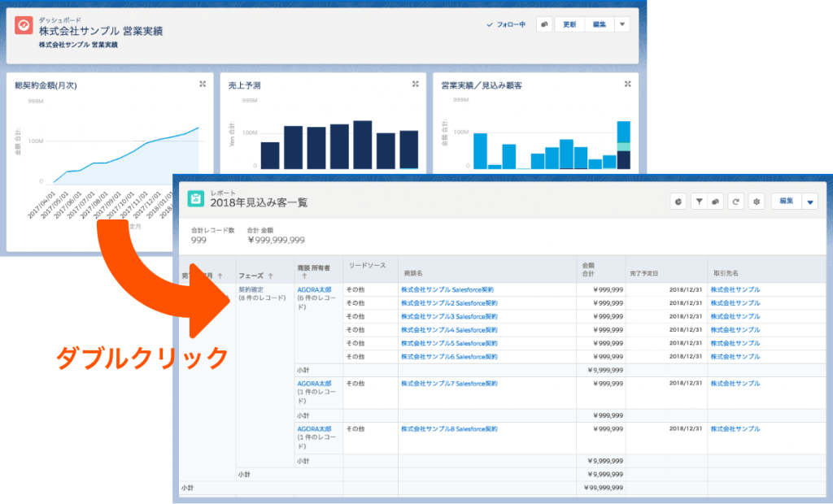Click the report icon beside 2018年見込み客一覧
Image resolution: width=833 pixels, height=504 pixels.
click(196, 198)
